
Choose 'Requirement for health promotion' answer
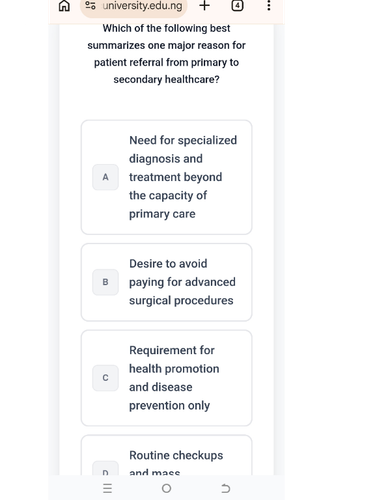(166, 378)
